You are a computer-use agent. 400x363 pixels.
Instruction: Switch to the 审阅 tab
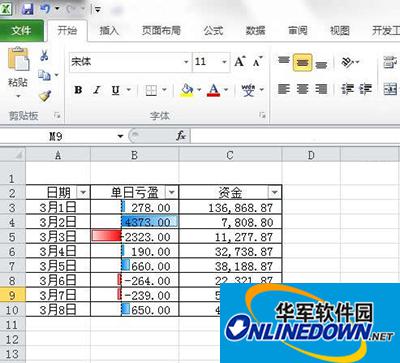(x=298, y=31)
